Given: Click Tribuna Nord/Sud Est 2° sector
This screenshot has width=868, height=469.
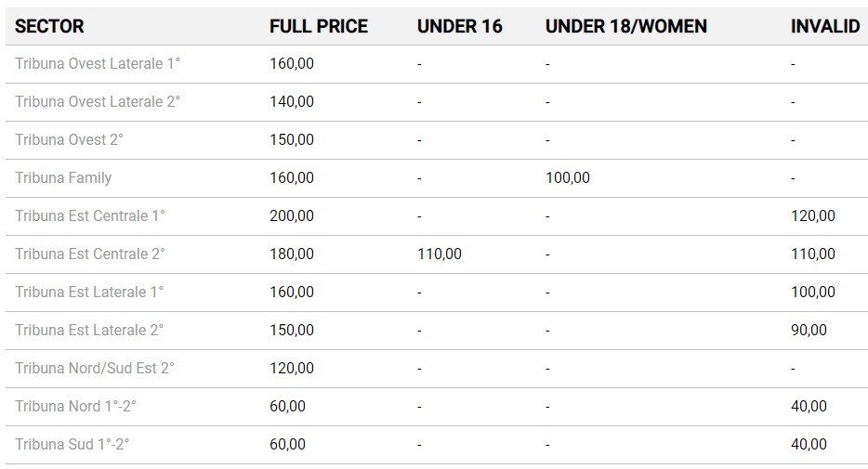Looking at the screenshot, I should pyautogui.click(x=95, y=369).
